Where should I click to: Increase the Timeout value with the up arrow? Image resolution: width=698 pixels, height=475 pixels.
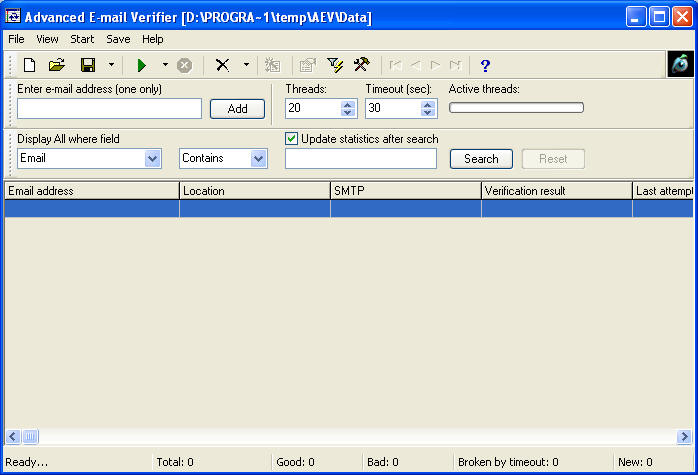(x=428, y=104)
